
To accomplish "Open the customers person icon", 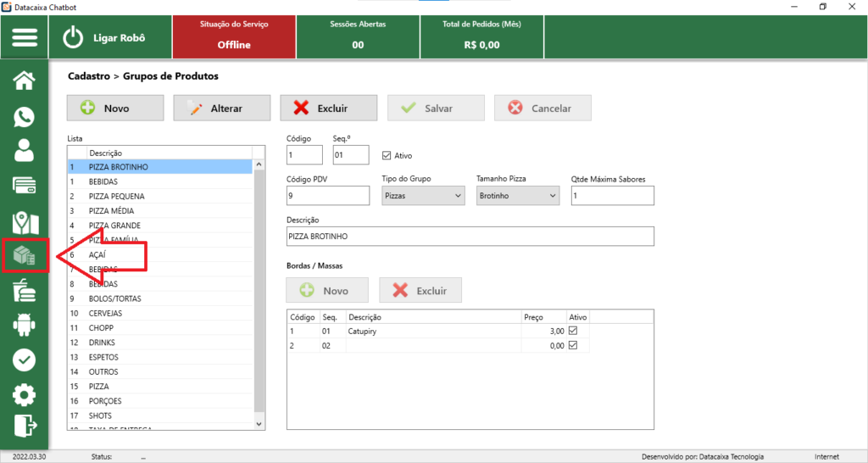I will (x=25, y=151).
